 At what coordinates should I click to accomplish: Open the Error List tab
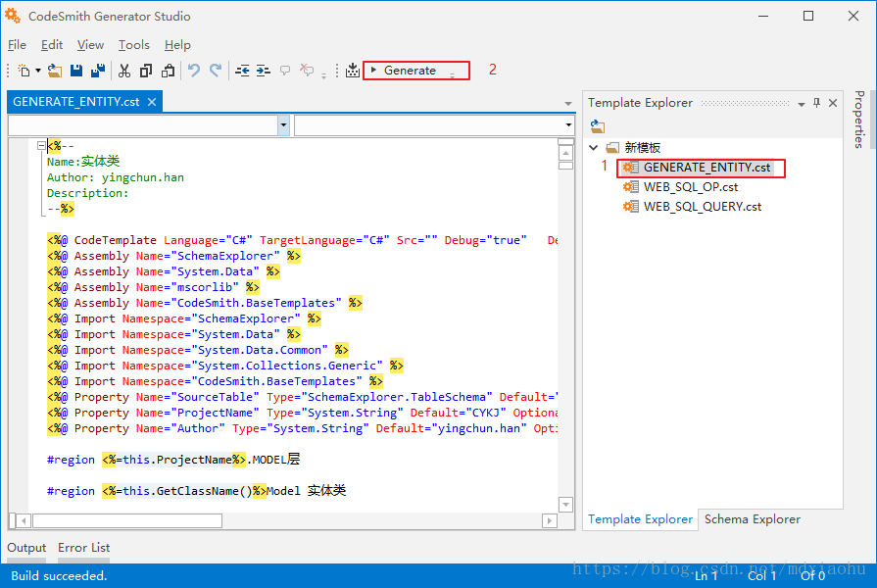click(x=83, y=548)
